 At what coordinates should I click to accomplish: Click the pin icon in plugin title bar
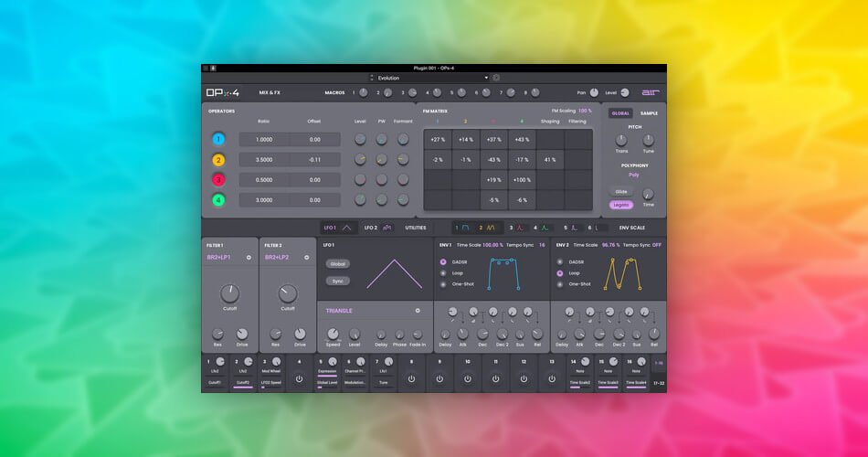point(213,69)
